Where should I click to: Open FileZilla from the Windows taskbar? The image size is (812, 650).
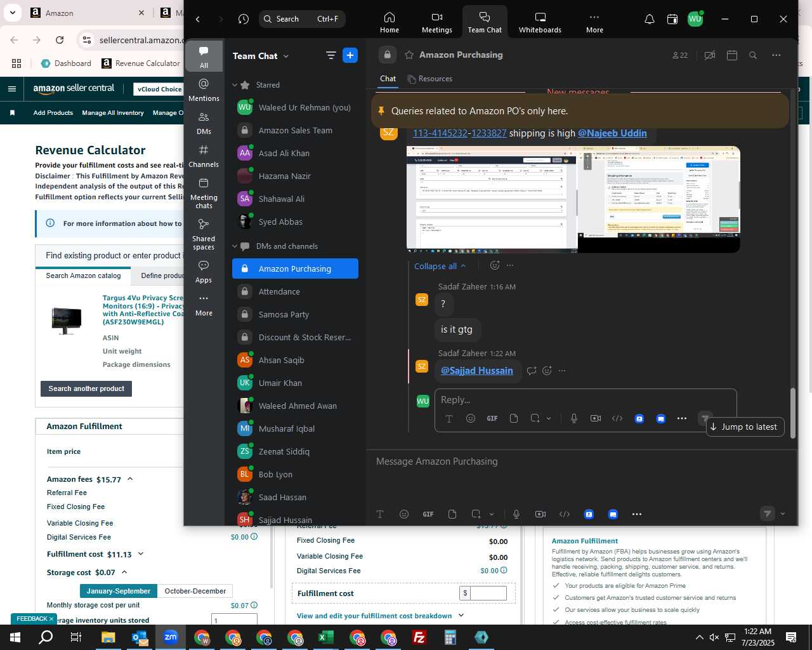pos(419,637)
